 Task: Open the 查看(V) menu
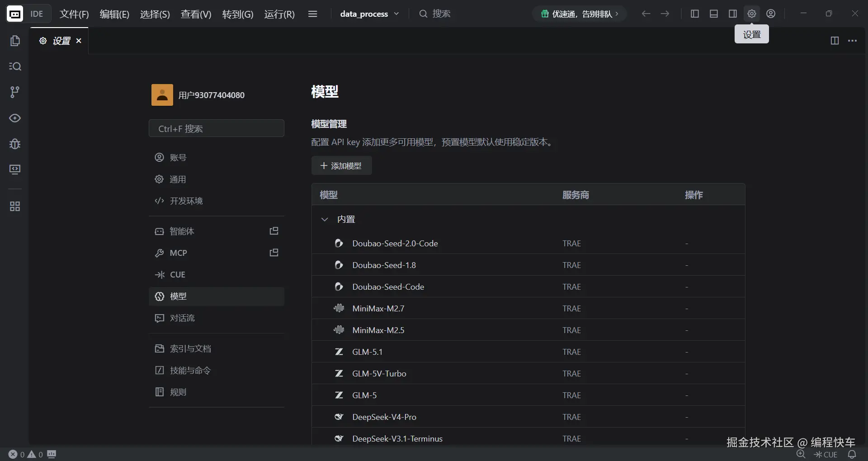(196, 14)
